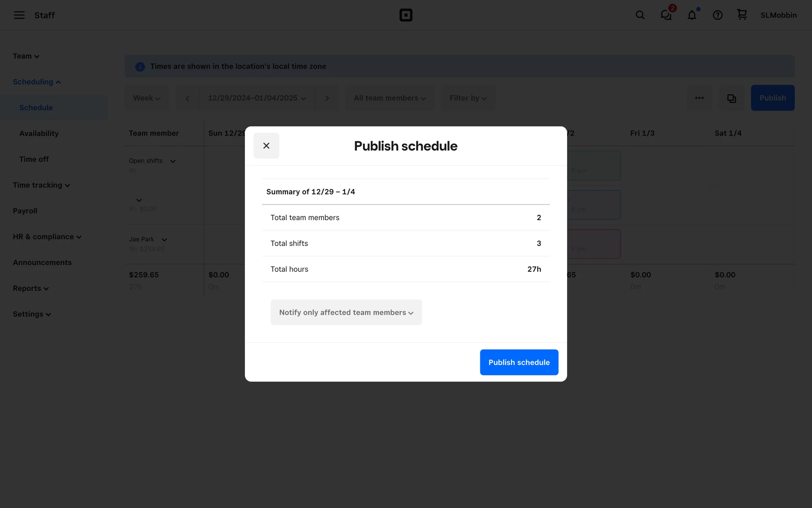
Task: Open notifications bell icon
Action: [691, 15]
